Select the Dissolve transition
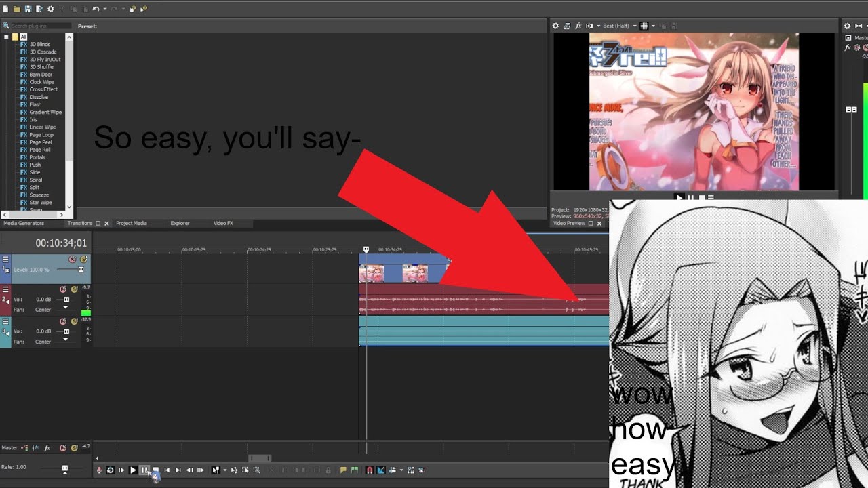The width and height of the screenshot is (868, 488). pyautogui.click(x=39, y=97)
